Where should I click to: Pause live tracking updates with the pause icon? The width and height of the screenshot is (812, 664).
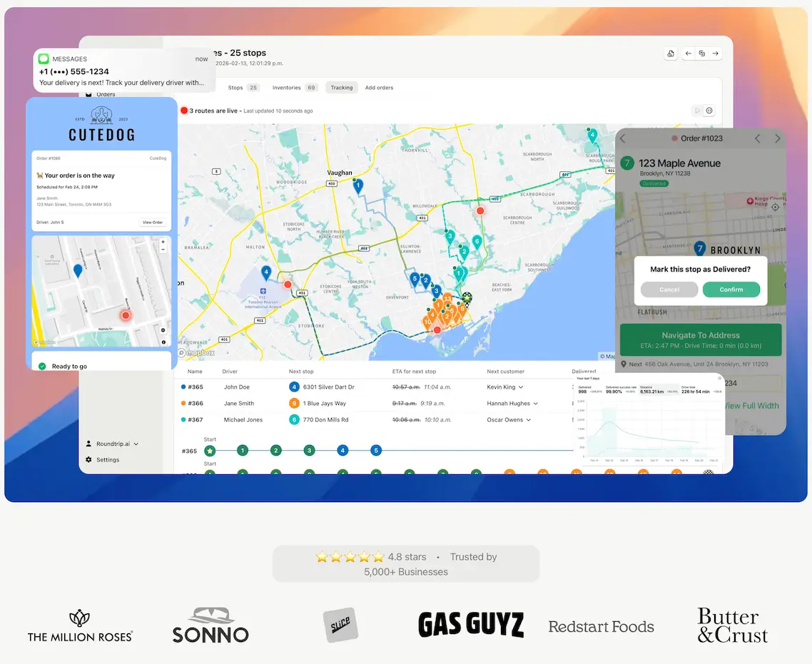pos(709,111)
